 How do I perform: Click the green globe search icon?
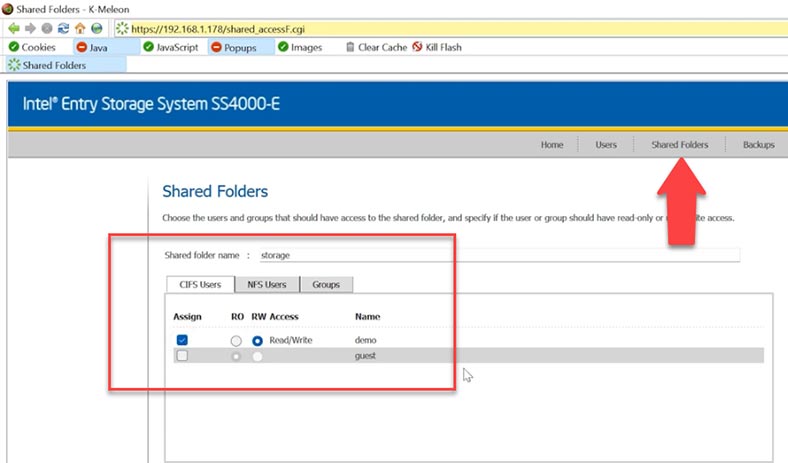[96, 29]
